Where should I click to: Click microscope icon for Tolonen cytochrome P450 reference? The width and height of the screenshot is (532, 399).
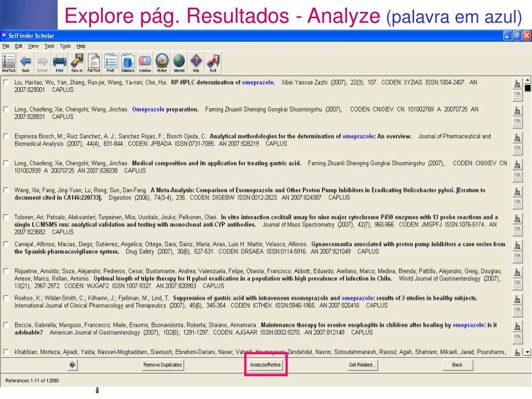tap(517, 219)
